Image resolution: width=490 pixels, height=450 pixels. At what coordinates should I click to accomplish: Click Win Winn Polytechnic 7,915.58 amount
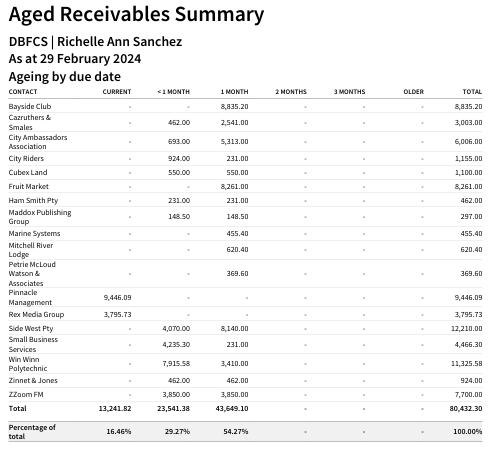(176, 363)
